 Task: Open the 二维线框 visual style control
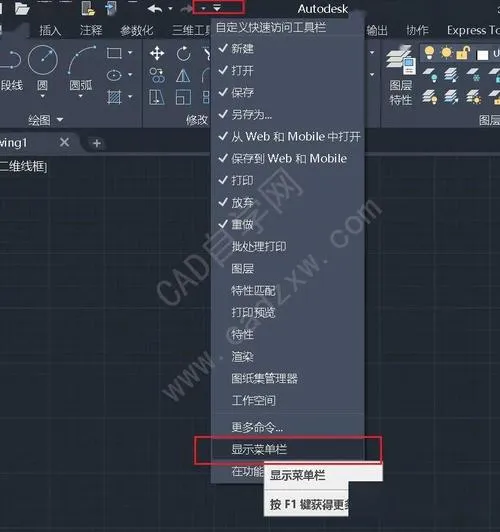tap(23, 166)
